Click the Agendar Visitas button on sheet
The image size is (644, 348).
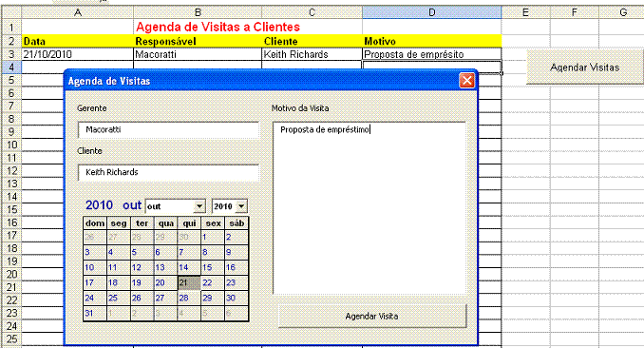(585, 68)
